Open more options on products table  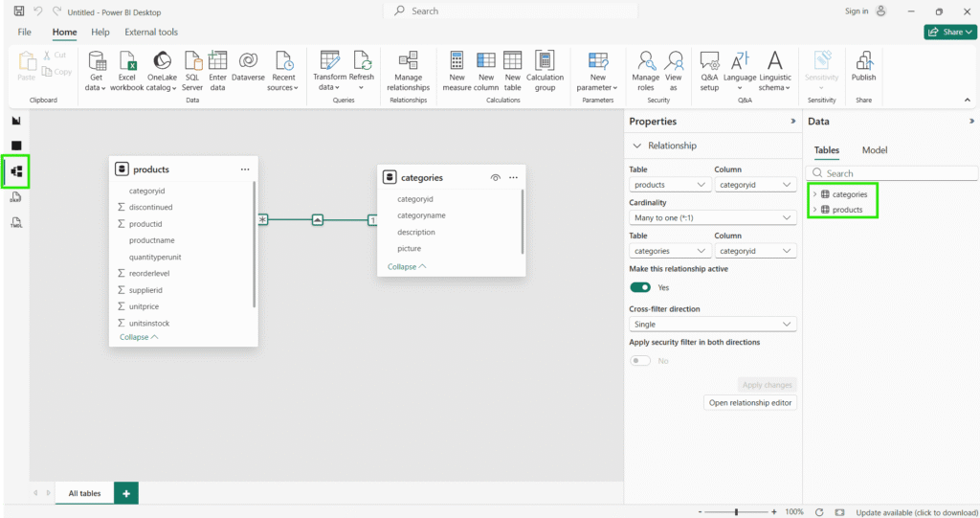[245, 169]
